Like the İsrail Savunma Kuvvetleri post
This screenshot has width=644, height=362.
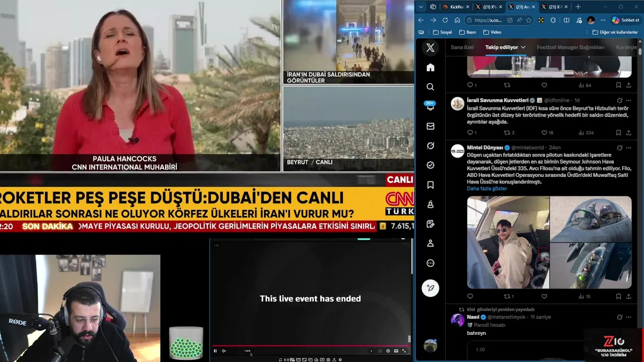(544, 133)
